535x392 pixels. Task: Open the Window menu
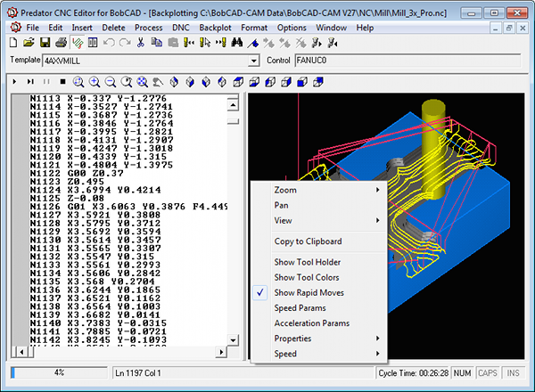[332, 28]
